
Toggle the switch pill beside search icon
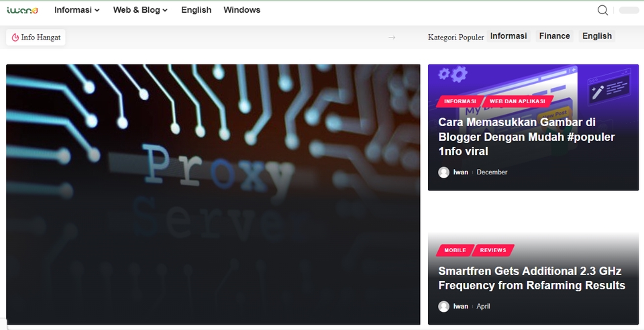pos(629,10)
